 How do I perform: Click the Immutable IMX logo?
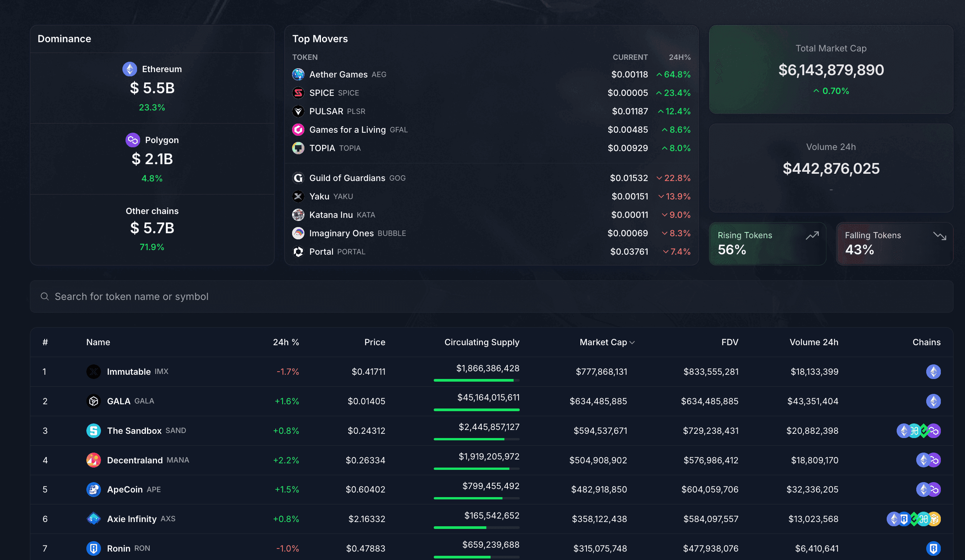(x=94, y=372)
